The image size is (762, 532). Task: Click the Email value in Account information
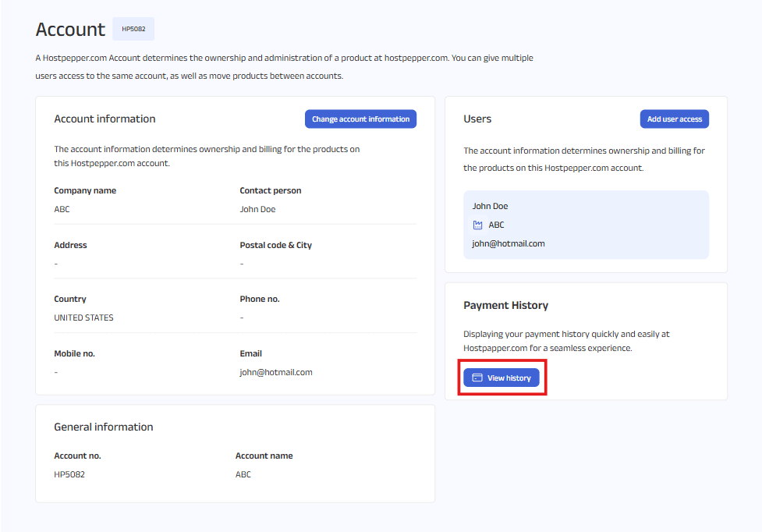pos(276,372)
